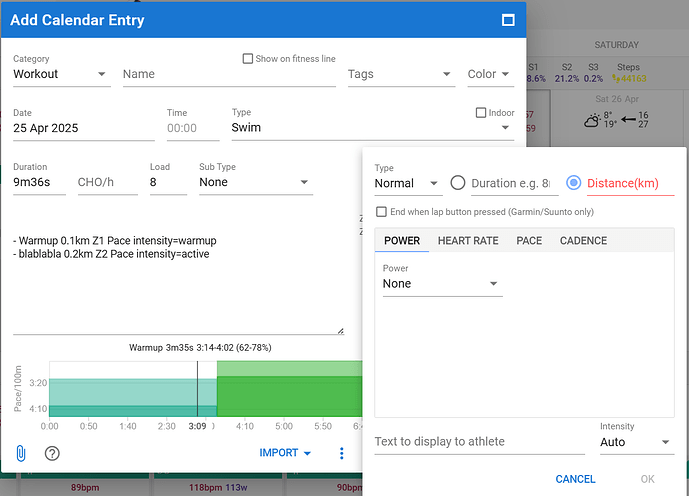
Task: Click the wind direction arrow icon
Action: tap(628, 119)
